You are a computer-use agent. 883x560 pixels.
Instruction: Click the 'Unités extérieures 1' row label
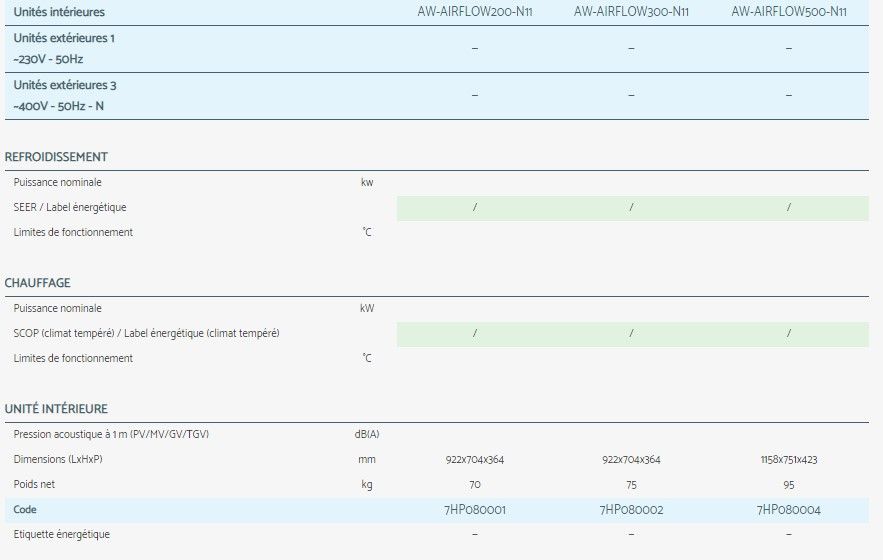click(64, 38)
